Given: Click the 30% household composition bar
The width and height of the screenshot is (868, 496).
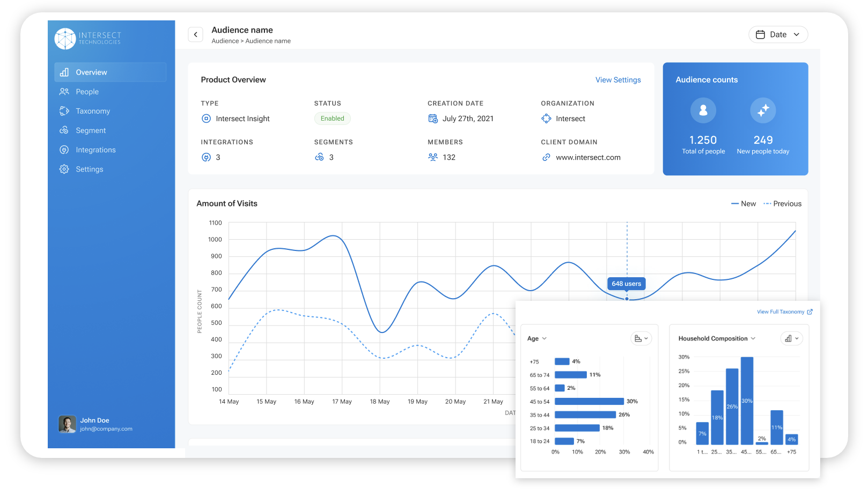Looking at the screenshot, I should [x=747, y=401].
